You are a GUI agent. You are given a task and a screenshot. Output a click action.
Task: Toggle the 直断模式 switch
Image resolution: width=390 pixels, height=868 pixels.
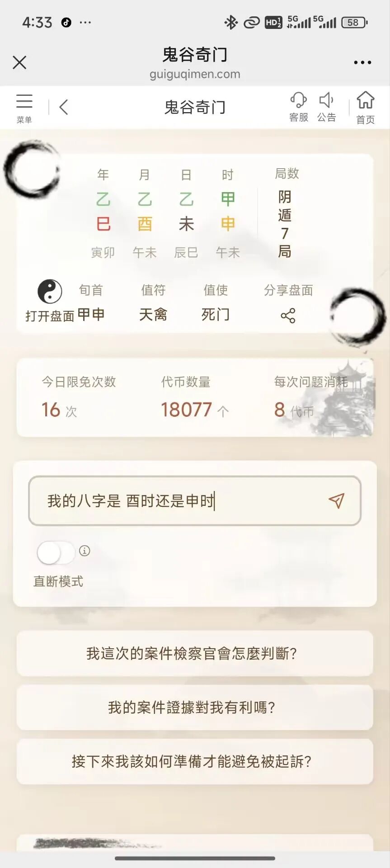56,552
